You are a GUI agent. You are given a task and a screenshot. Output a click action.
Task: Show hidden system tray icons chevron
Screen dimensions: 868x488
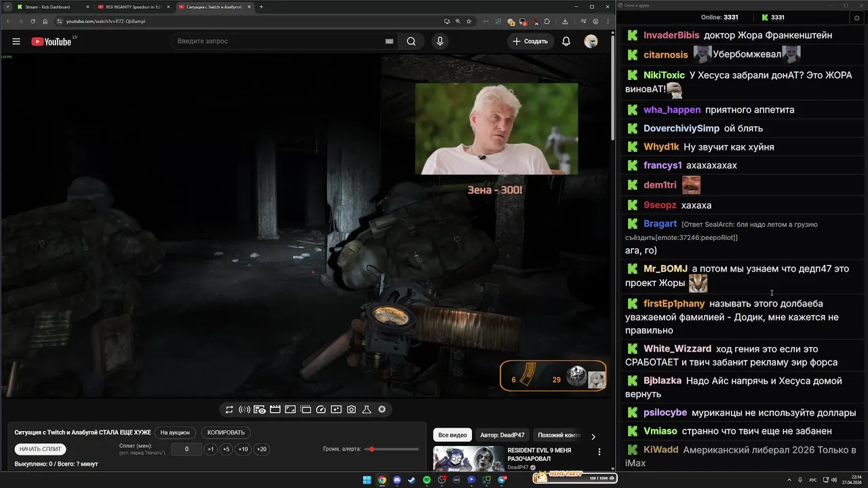(790, 480)
